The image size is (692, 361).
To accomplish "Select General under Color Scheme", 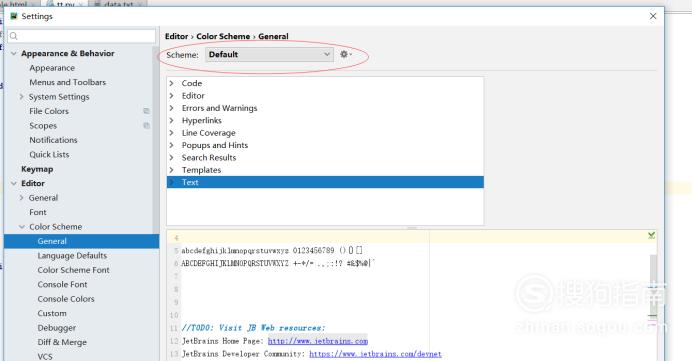I will pyautogui.click(x=81, y=241).
